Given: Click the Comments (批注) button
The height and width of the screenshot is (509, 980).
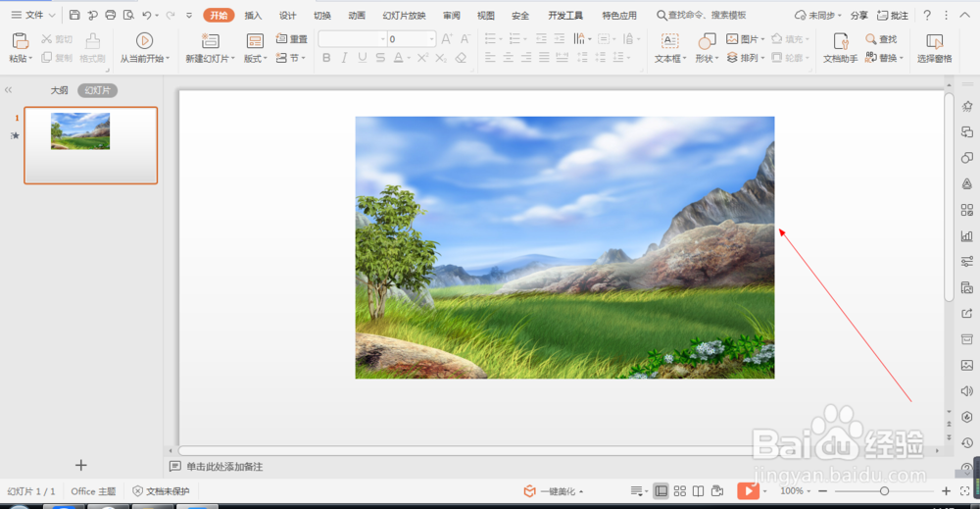Looking at the screenshot, I should (x=893, y=15).
